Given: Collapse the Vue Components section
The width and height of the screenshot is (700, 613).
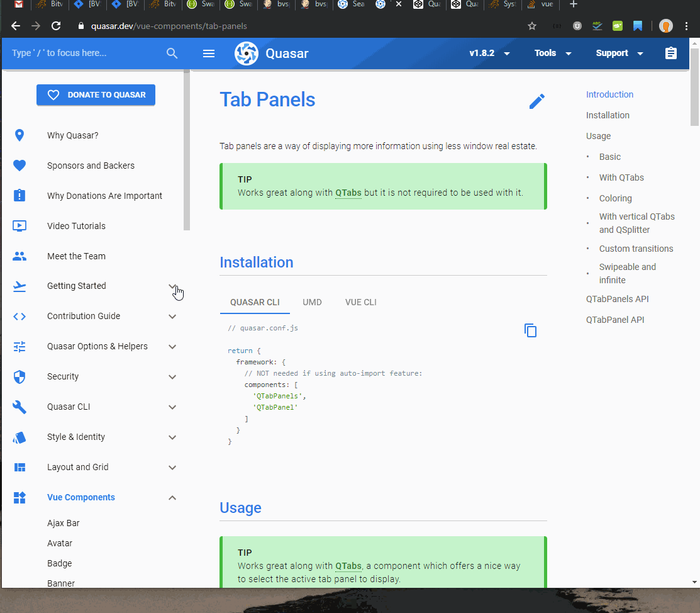Looking at the screenshot, I should 172,498.
